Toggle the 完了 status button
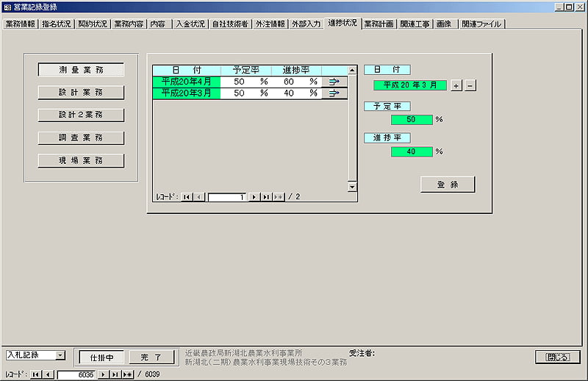 pos(151,357)
